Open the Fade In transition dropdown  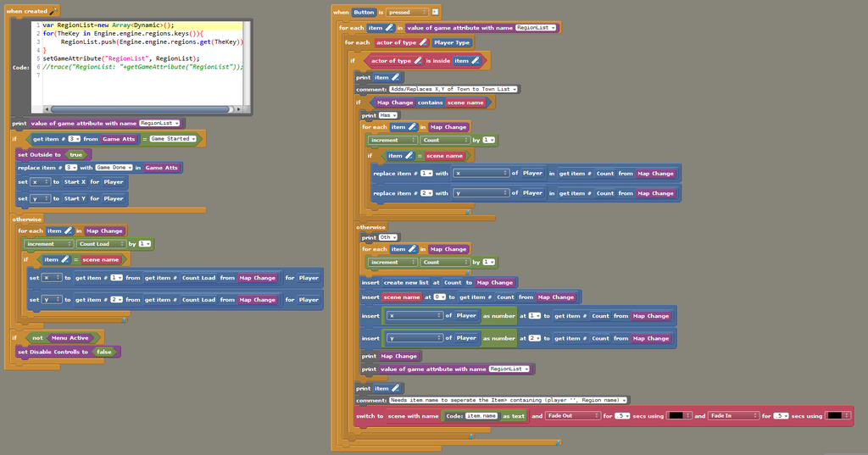[733, 416]
